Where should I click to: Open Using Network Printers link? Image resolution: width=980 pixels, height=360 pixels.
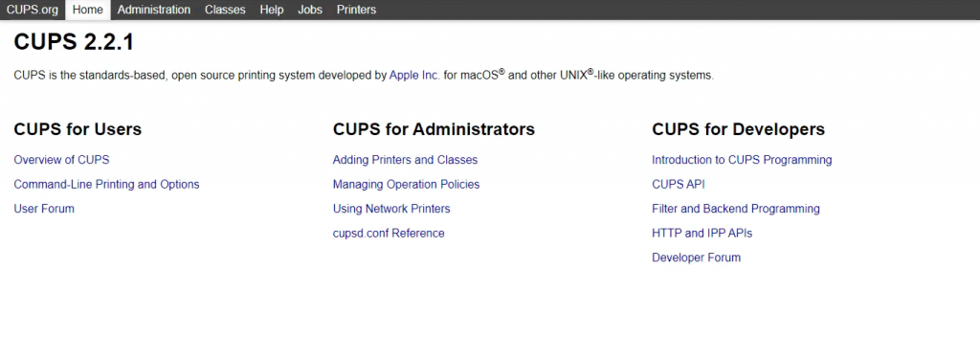(391, 209)
